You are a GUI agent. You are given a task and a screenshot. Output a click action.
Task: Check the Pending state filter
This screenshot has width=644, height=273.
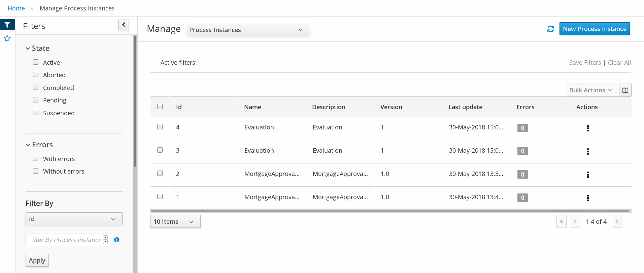[36, 100]
